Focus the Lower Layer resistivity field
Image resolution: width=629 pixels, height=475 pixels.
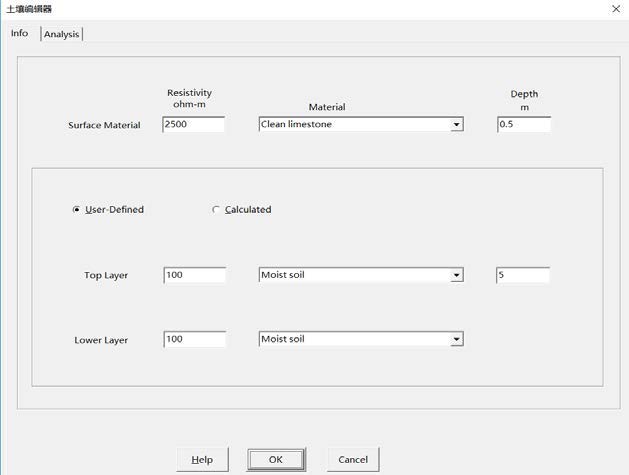194,340
